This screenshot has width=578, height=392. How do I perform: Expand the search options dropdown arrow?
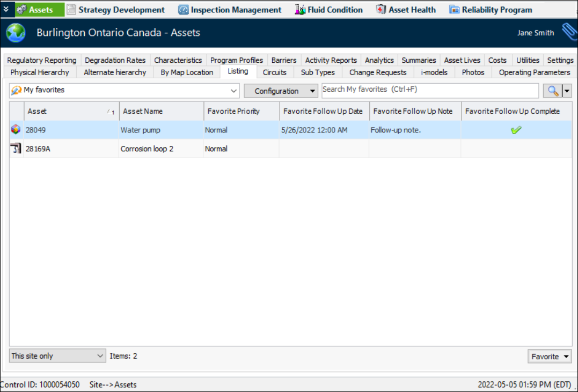point(567,91)
